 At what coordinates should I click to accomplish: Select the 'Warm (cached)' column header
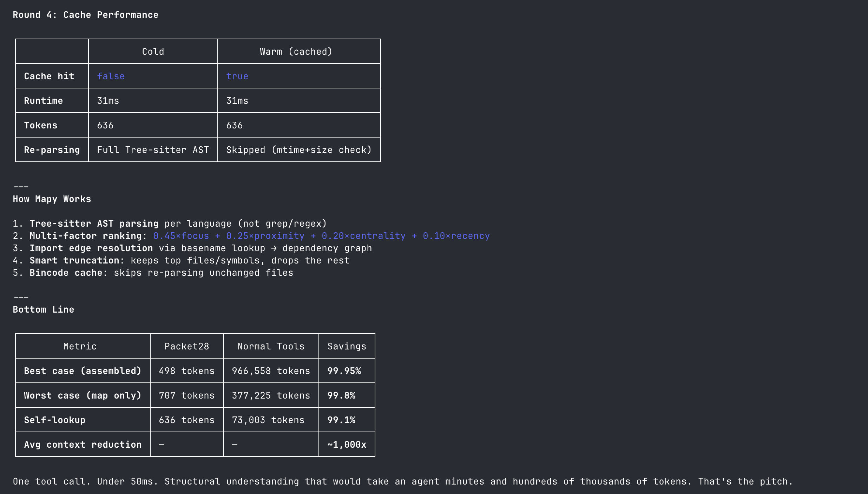(296, 51)
